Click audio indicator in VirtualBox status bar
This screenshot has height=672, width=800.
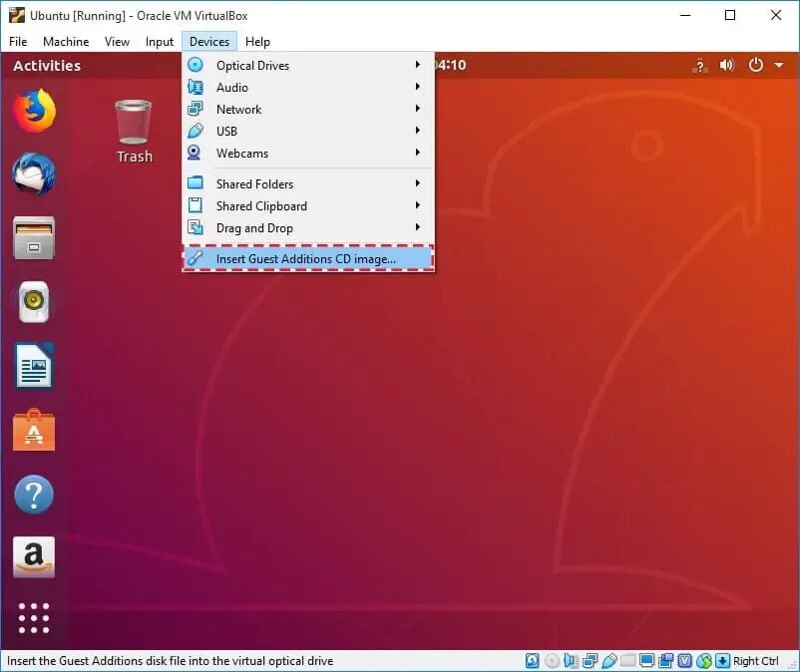tap(571, 661)
